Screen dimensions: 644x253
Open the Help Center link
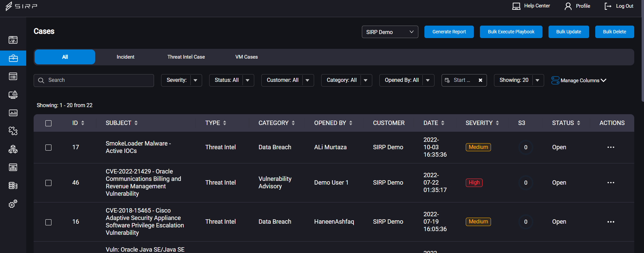[537, 6]
